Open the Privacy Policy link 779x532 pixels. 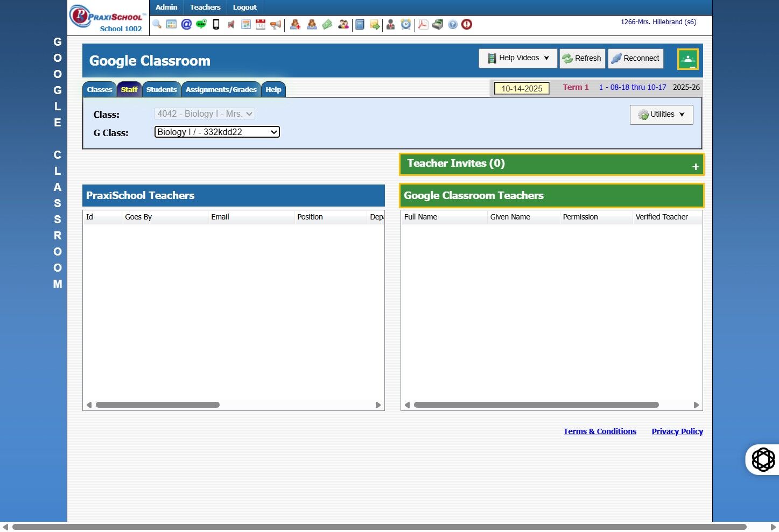coord(677,431)
